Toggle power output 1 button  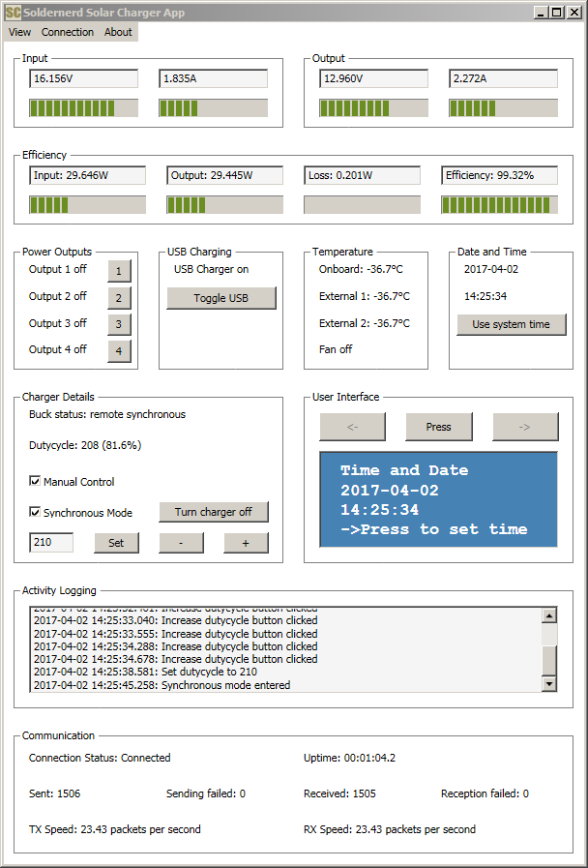[x=119, y=271]
